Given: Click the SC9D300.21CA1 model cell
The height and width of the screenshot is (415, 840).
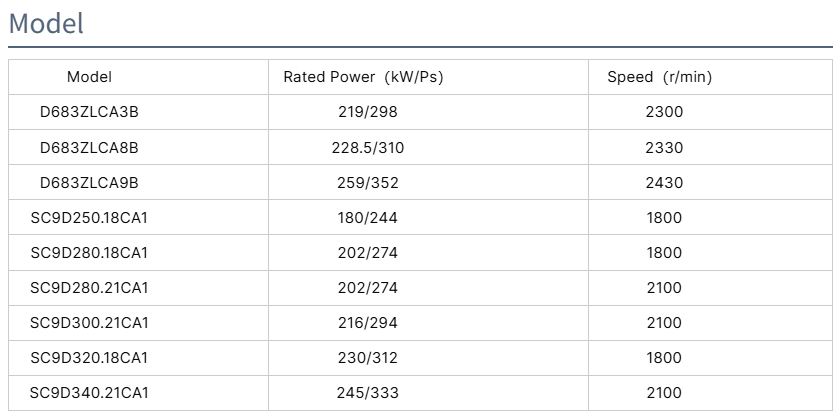Looking at the screenshot, I should 89,323.
